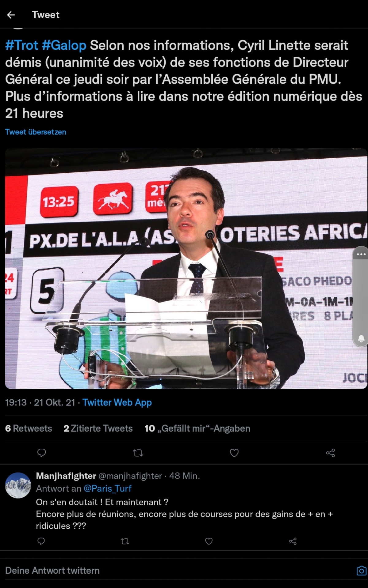This screenshot has width=368, height=588.
Task: Reply to Manjhafighter's comment icon
Action: [41, 541]
